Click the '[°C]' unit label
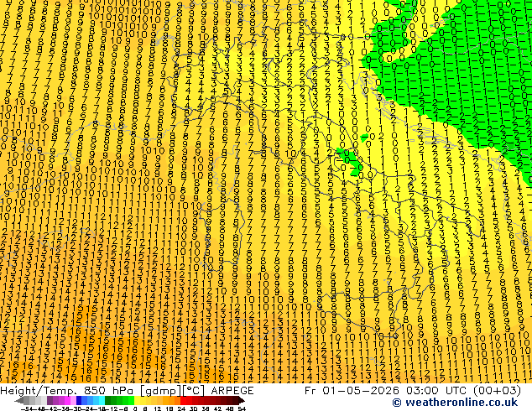Image resolution: width=532 pixels, height=411 pixels. pos(194,391)
